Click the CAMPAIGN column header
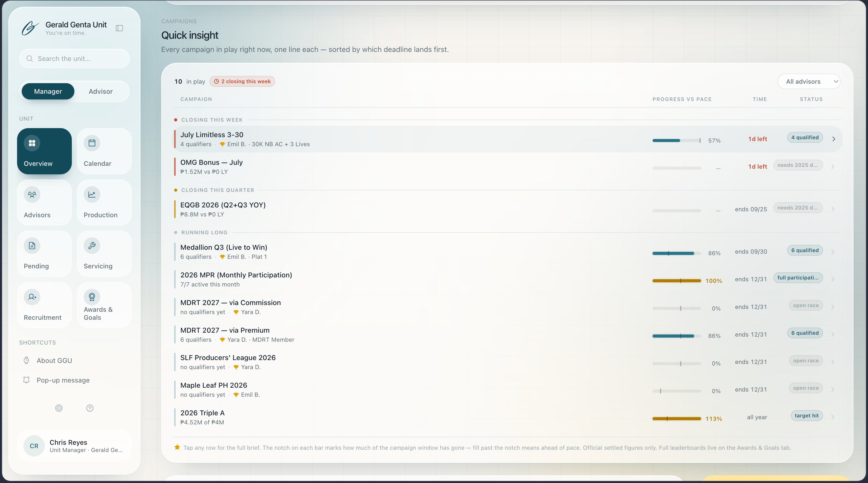Viewport: 868px width, 483px height. pyautogui.click(x=196, y=99)
